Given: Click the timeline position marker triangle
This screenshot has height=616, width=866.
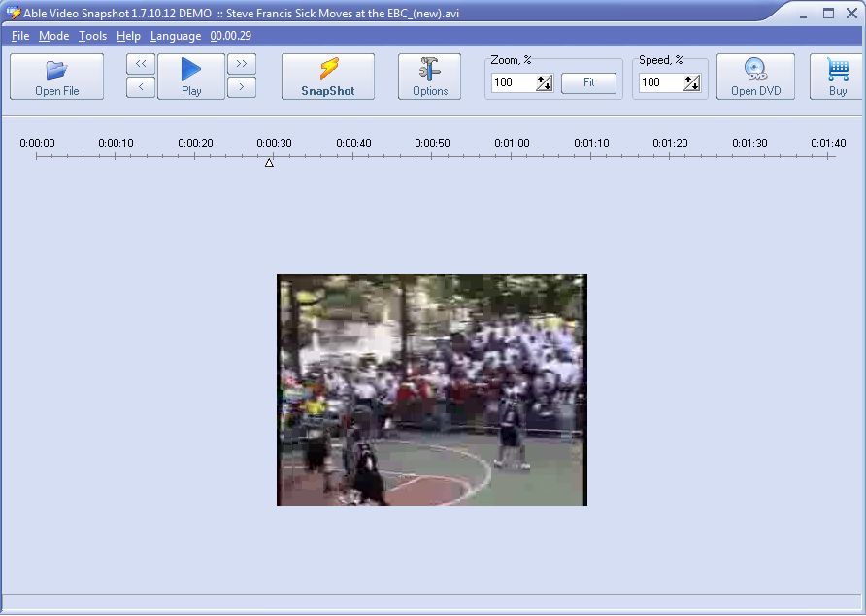Looking at the screenshot, I should (268, 163).
